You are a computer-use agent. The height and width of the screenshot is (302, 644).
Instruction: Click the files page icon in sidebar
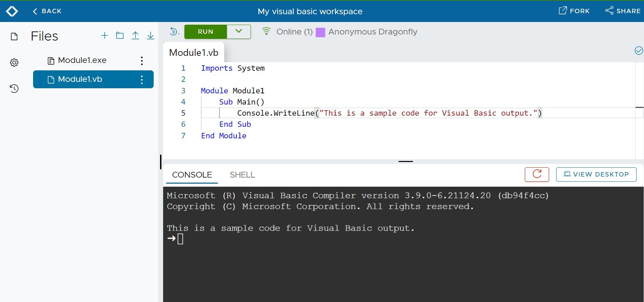tap(14, 37)
